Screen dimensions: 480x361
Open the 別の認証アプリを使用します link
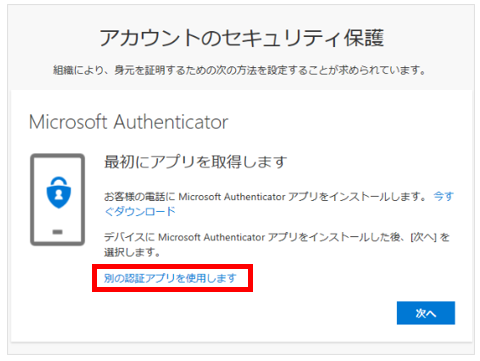click(170, 278)
